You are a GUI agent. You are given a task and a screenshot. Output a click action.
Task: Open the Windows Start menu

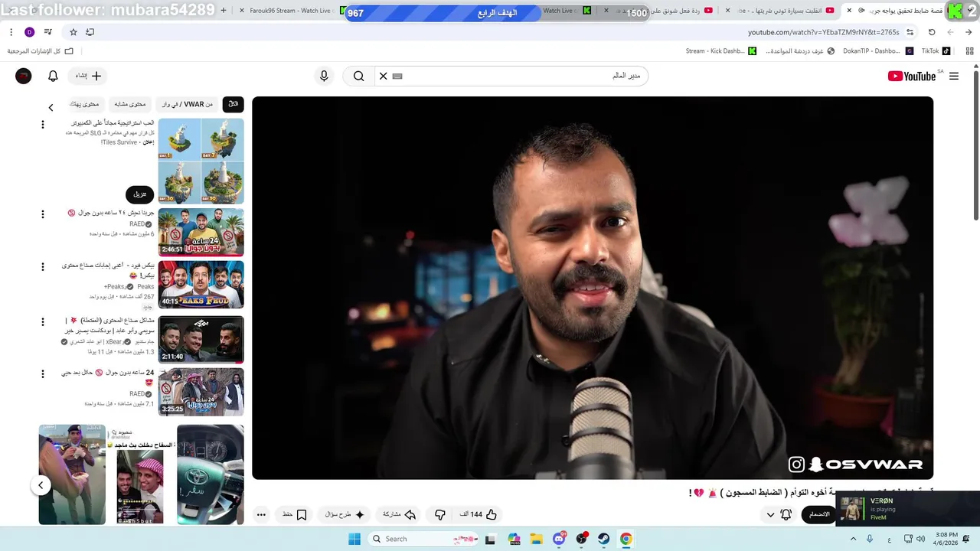click(354, 539)
